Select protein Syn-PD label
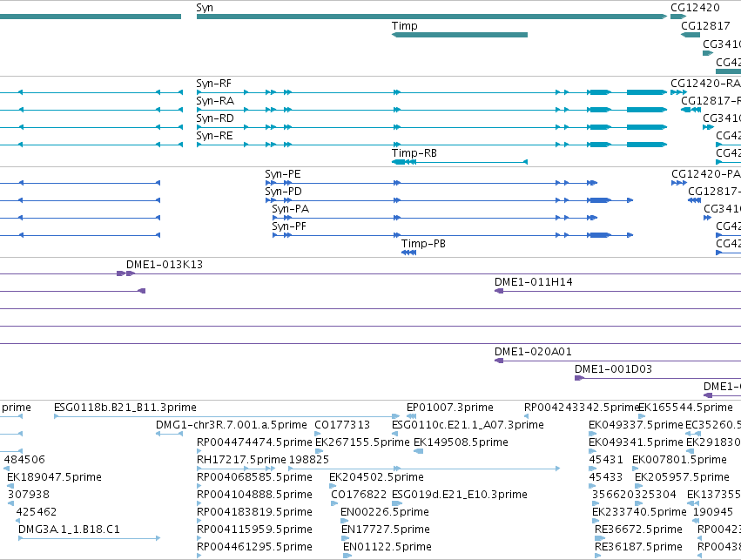741x560 pixels. pyautogui.click(x=283, y=192)
